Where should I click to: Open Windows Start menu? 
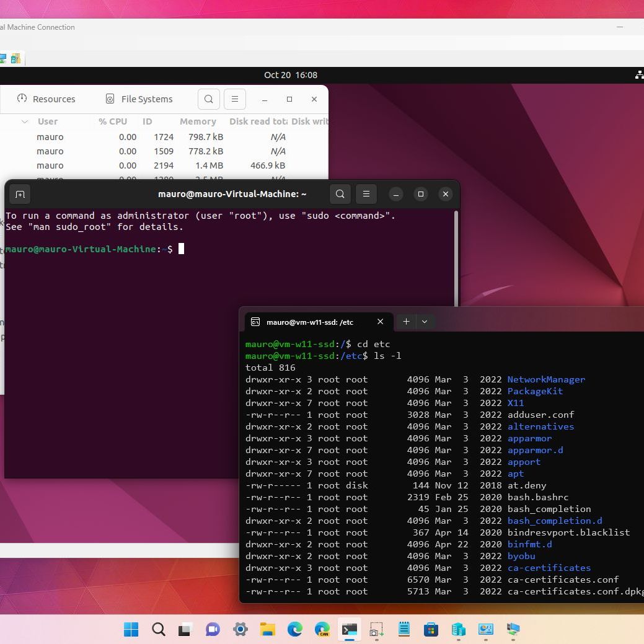[131, 630]
